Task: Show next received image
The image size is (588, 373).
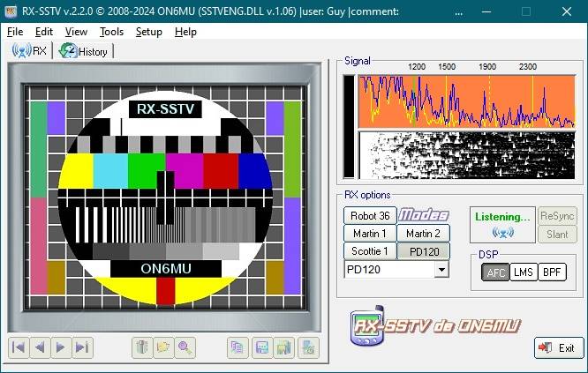Action: point(61,347)
